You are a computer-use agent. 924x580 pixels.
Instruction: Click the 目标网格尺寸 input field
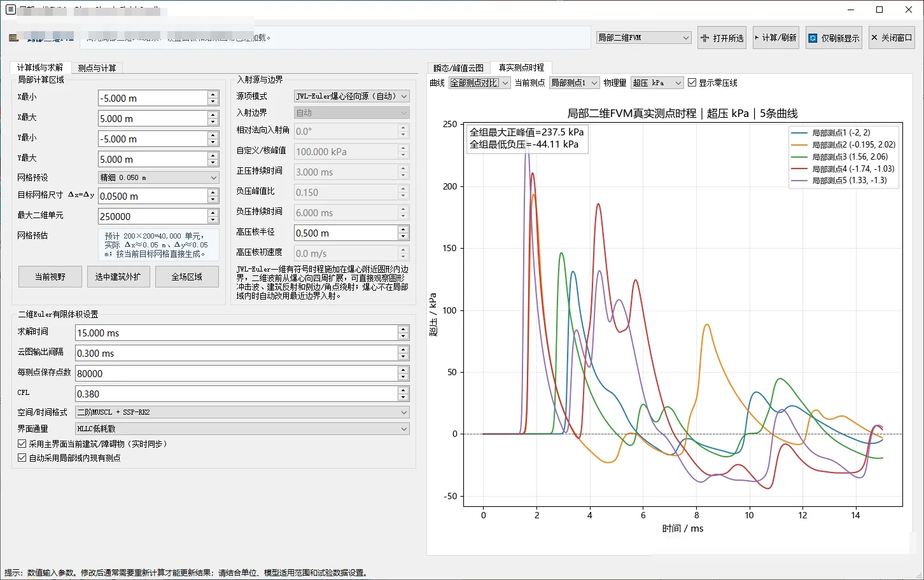[x=153, y=196]
